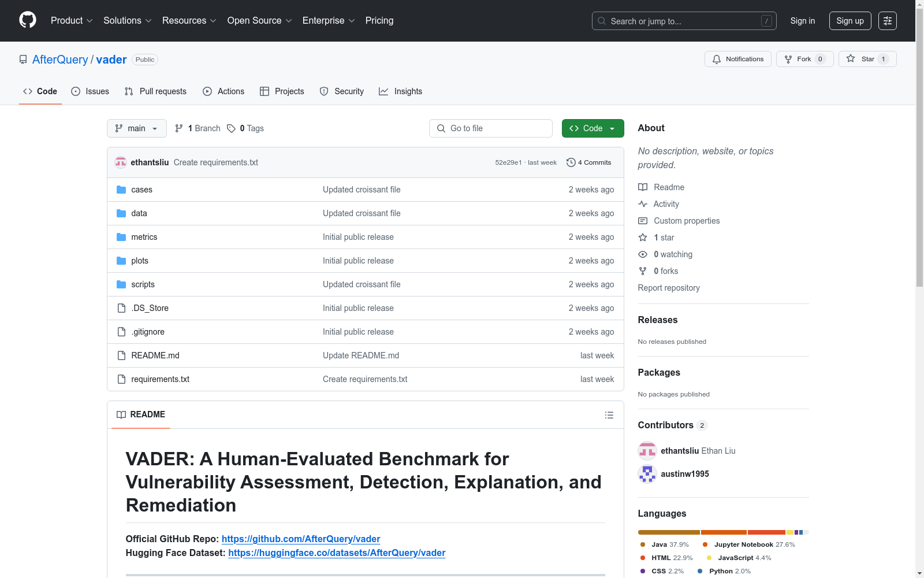Image resolution: width=924 pixels, height=578 pixels.
Task: Open the 4 Commits history link
Action: pos(589,162)
